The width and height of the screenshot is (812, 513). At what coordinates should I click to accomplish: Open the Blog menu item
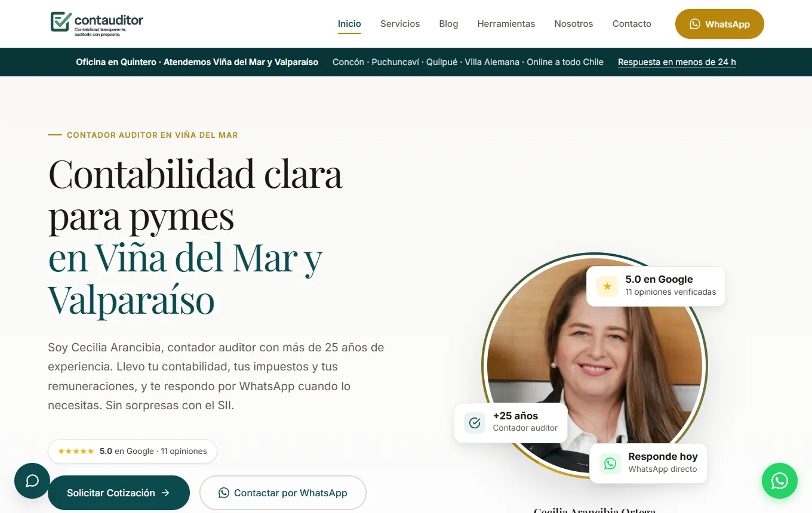[x=448, y=24]
